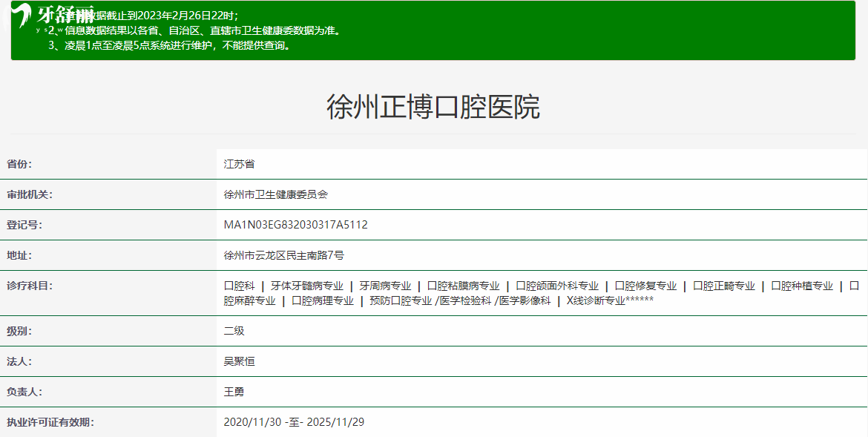868x437 pixels.
Task: Click the address 徐州市云龙区民主南路7号
Action: [x=283, y=255]
